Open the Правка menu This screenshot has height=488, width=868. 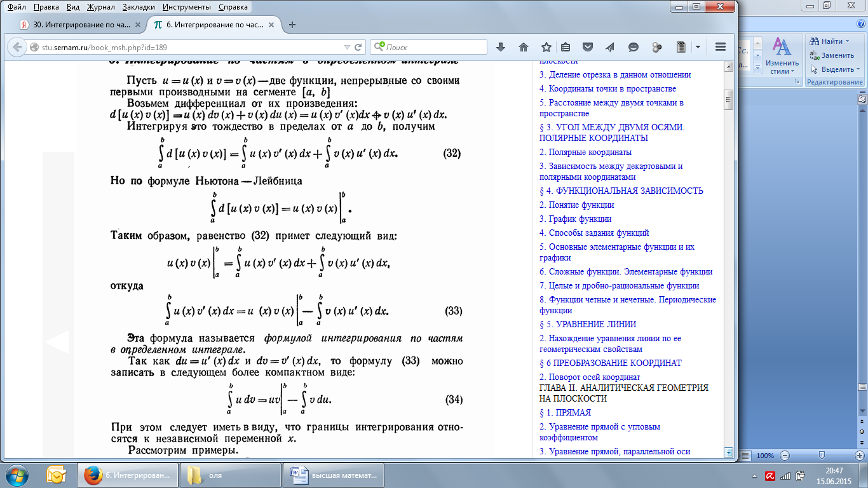tap(46, 8)
